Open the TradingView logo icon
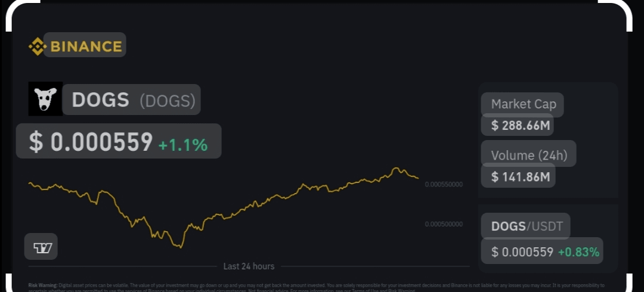644x292 pixels. [x=41, y=247]
